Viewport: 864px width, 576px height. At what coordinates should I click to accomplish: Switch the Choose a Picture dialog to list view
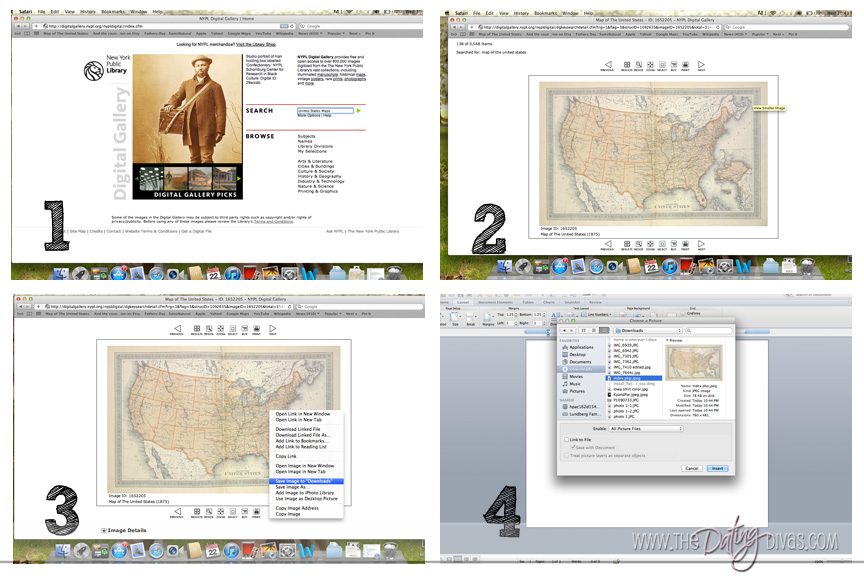click(593, 330)
